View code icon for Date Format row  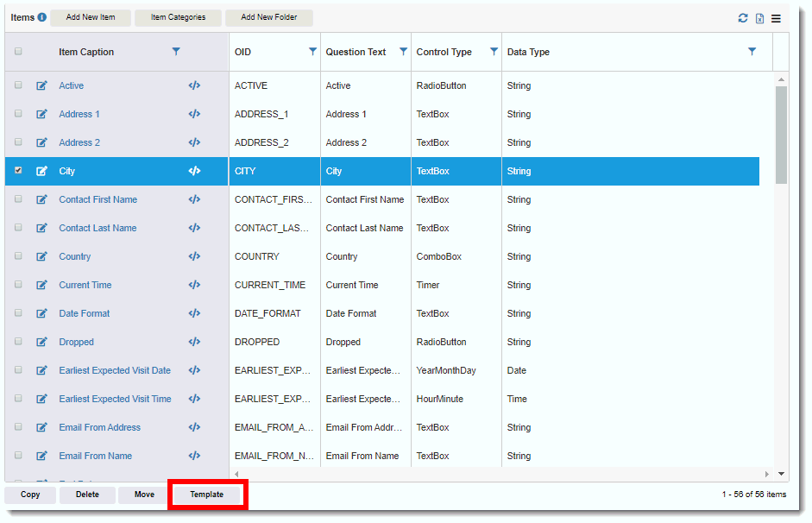pyautogui.click(x=194, y=313)
